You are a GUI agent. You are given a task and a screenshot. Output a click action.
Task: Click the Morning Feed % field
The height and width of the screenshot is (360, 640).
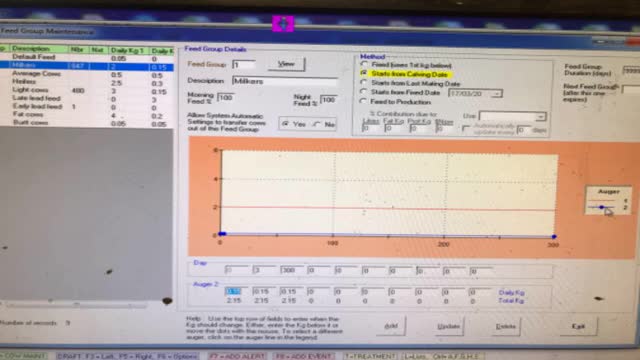(x=226, y=98)
